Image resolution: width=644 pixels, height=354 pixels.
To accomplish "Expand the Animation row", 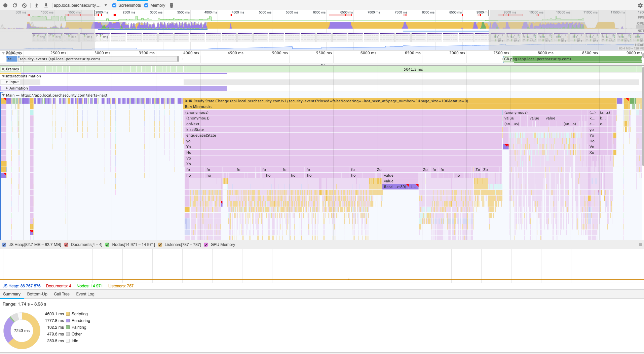I will [7, 88].
